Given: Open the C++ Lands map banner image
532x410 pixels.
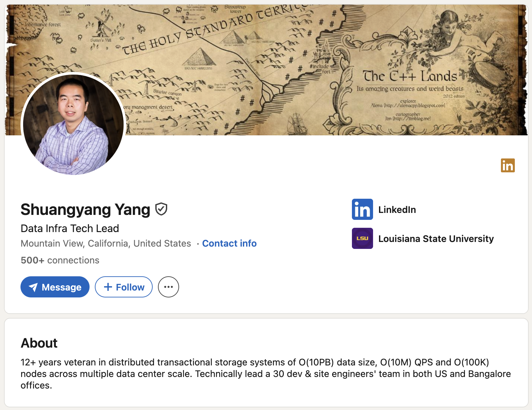Looking at the screenshot, I should [266, 70].
